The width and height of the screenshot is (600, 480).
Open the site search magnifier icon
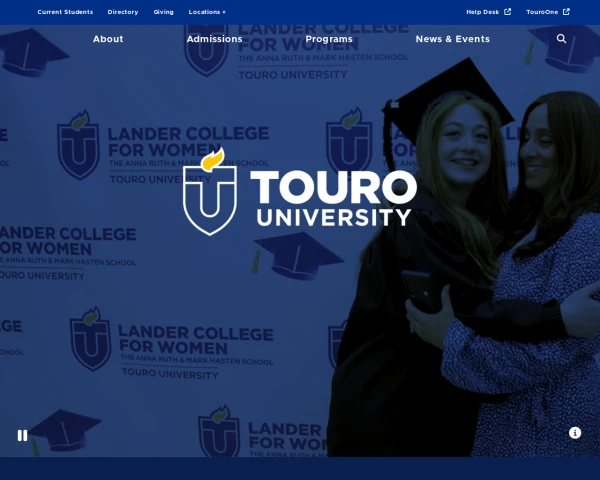pos(561,39)
